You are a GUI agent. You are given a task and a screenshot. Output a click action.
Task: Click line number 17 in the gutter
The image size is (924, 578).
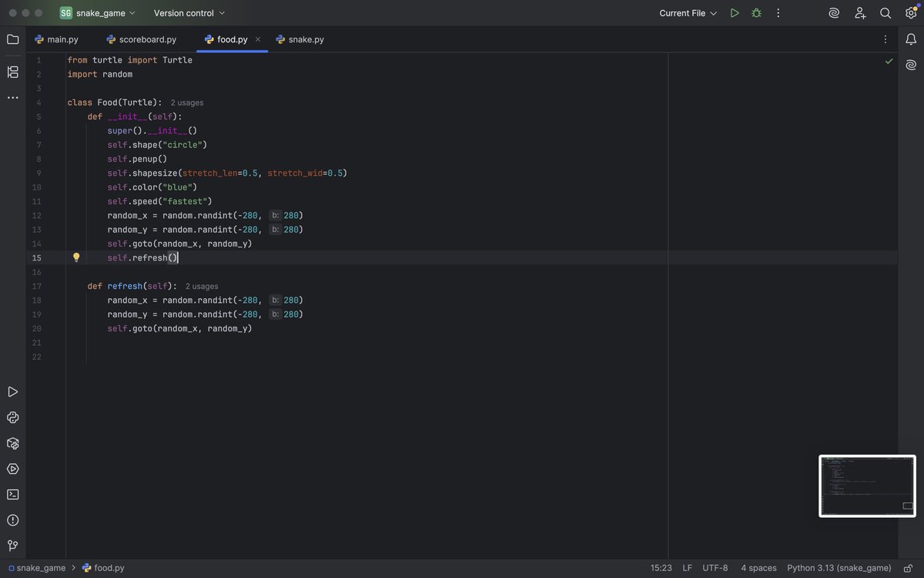coord(37,286)
